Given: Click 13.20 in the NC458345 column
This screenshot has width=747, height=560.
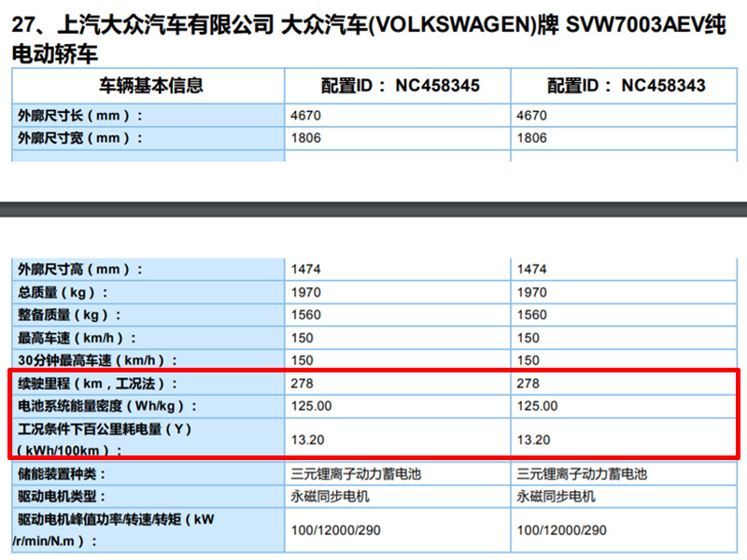Looking at the screenshot, I should (x=308, y=440).
